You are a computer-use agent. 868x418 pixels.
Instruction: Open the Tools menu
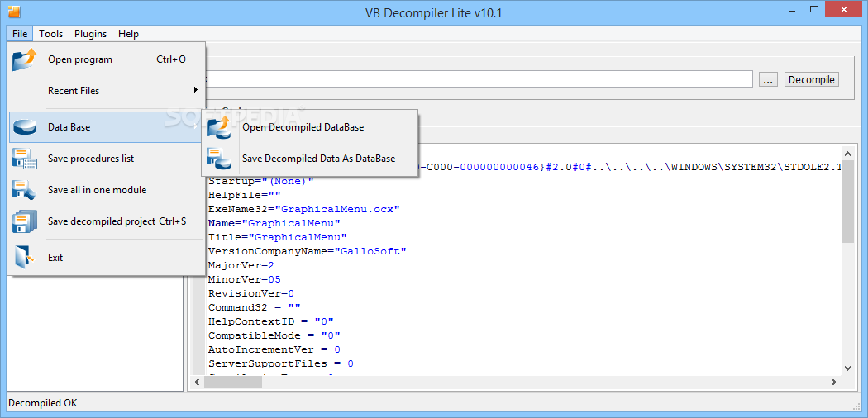click(x=51, y=34)
